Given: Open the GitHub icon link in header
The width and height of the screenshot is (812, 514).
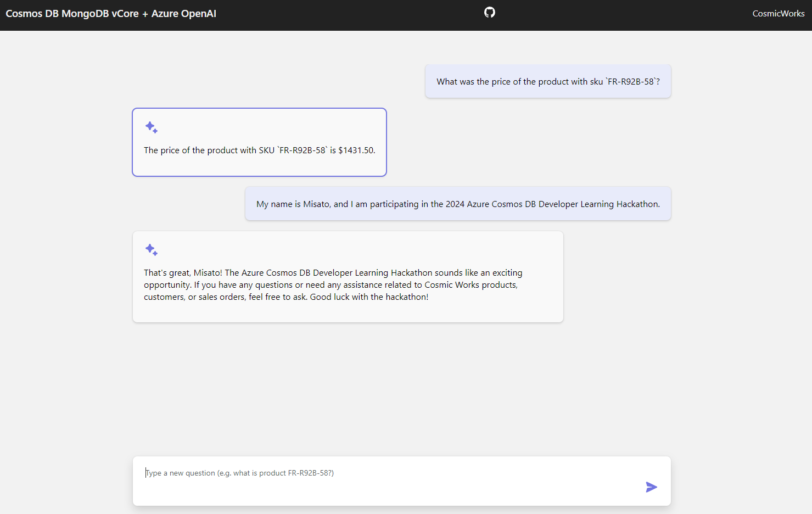Looking at the screenshot, I should 490,12.
